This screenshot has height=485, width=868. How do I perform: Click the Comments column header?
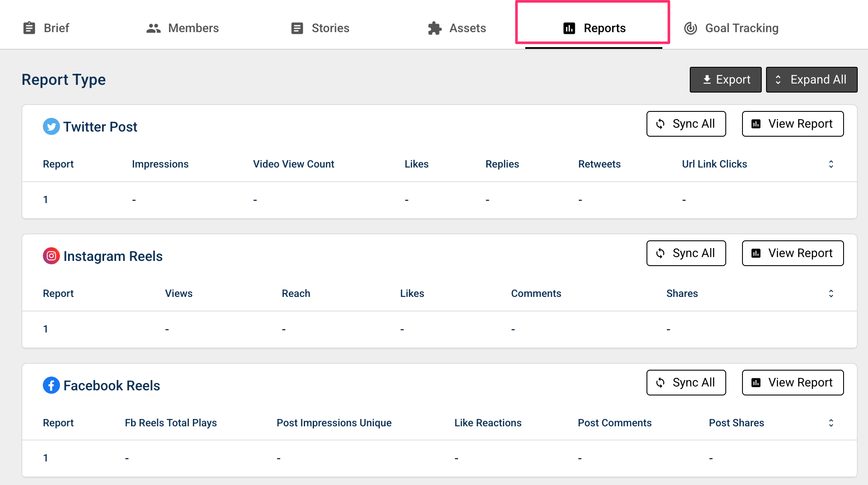pyautogui.click(x=536, y=293)
